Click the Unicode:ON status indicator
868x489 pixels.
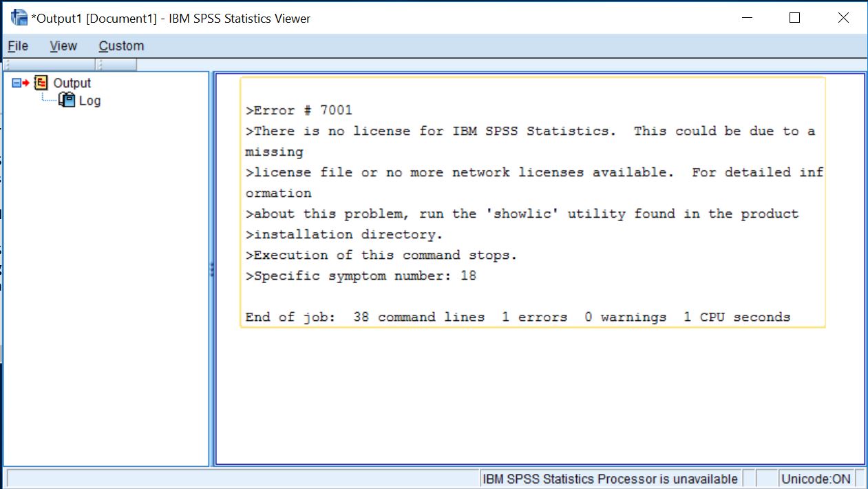click(x=816, y=479)
